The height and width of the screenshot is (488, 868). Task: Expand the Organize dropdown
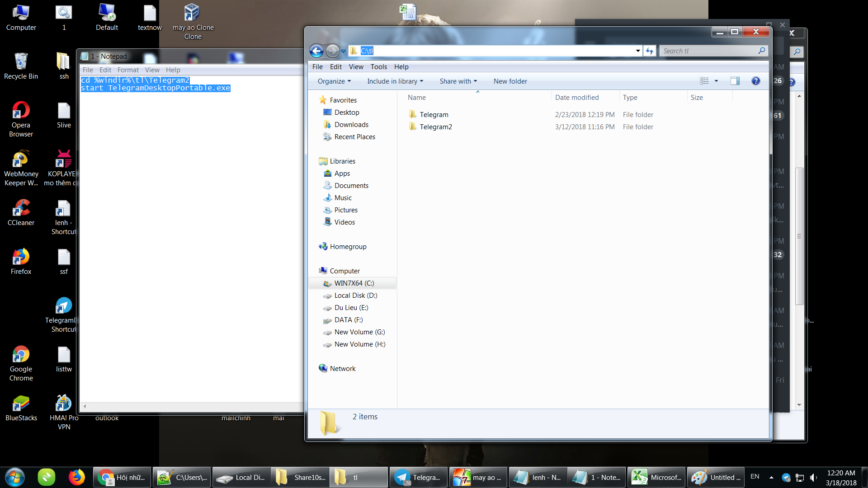(x=334, y=81)
